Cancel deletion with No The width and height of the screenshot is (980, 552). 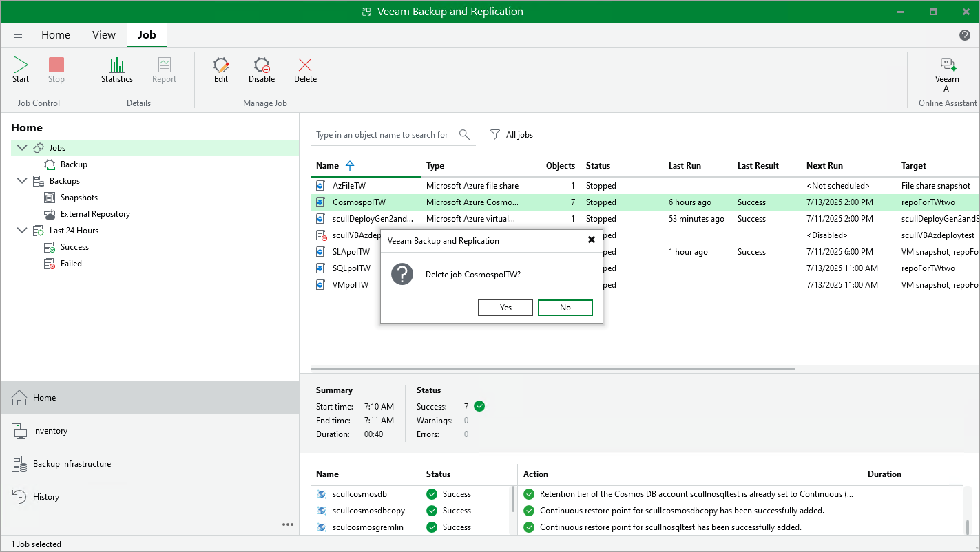click(565, 308)
